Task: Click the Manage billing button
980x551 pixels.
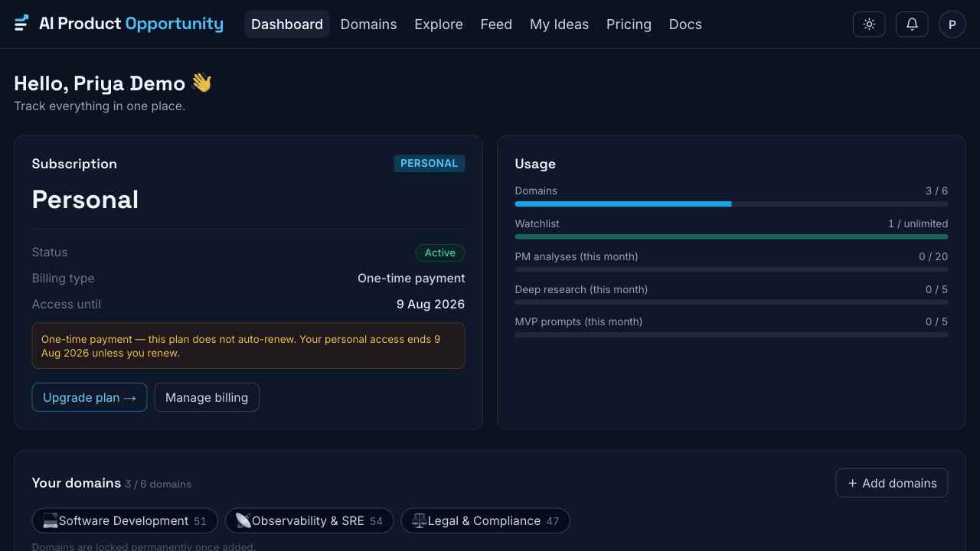Action: pyautogui.click(x=207, y=397)
